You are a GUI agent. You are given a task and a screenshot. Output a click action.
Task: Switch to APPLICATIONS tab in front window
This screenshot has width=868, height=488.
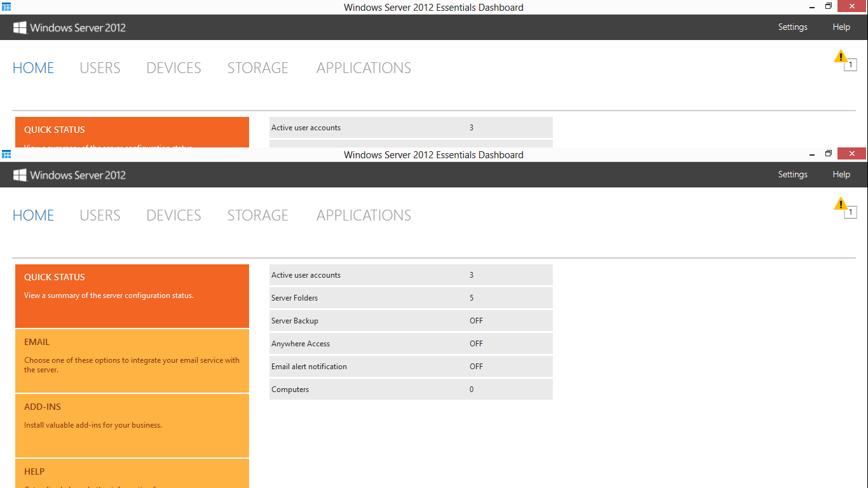[363, 215]
